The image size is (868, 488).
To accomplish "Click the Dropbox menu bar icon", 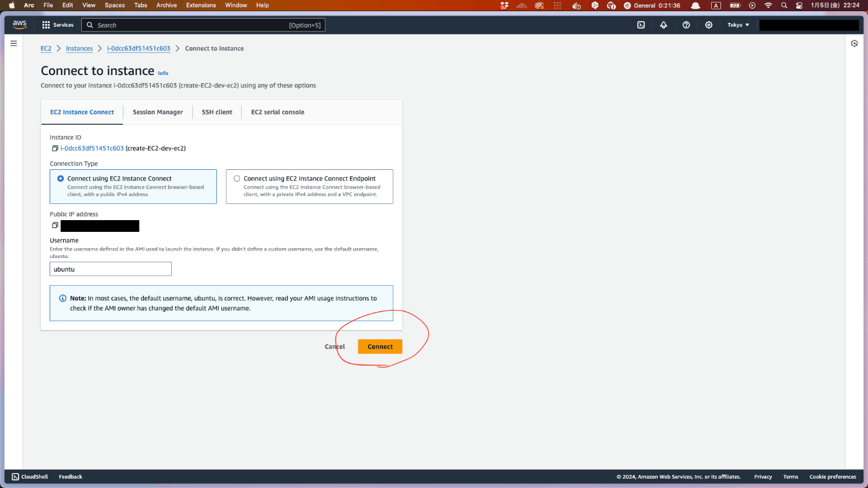I will tap(505, 5).
